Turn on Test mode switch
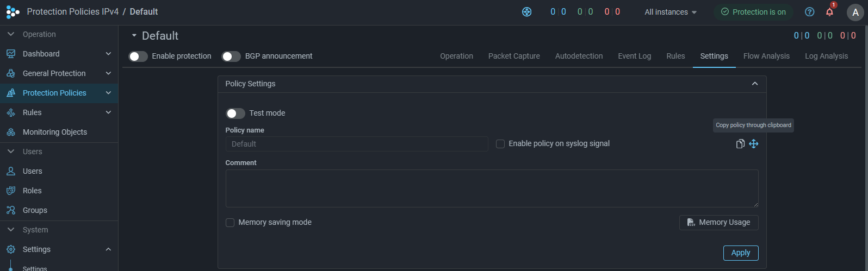This screenshot has width=868, height=271. coord(235,114)
